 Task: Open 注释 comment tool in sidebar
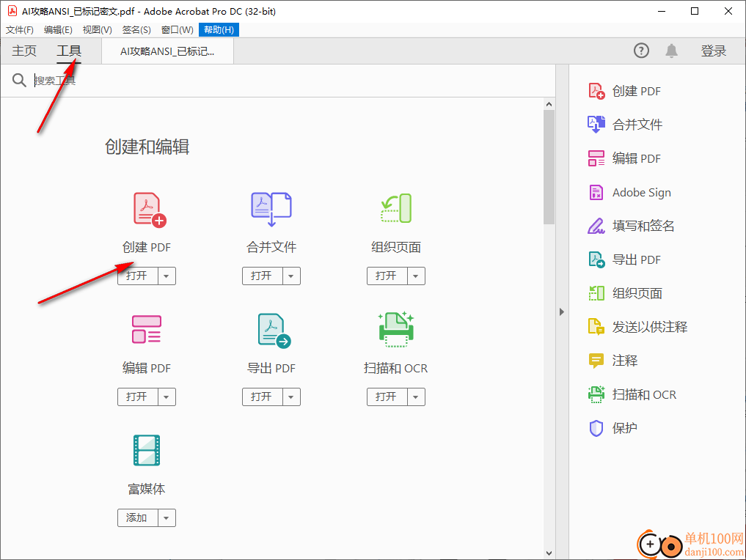(x=612, y=361)
